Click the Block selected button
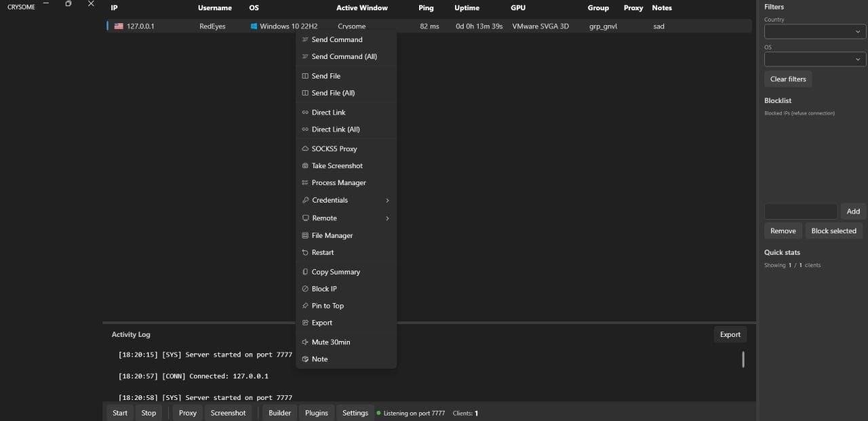The width and height of the screenshot is (868, 421). (x=833, y=231)
